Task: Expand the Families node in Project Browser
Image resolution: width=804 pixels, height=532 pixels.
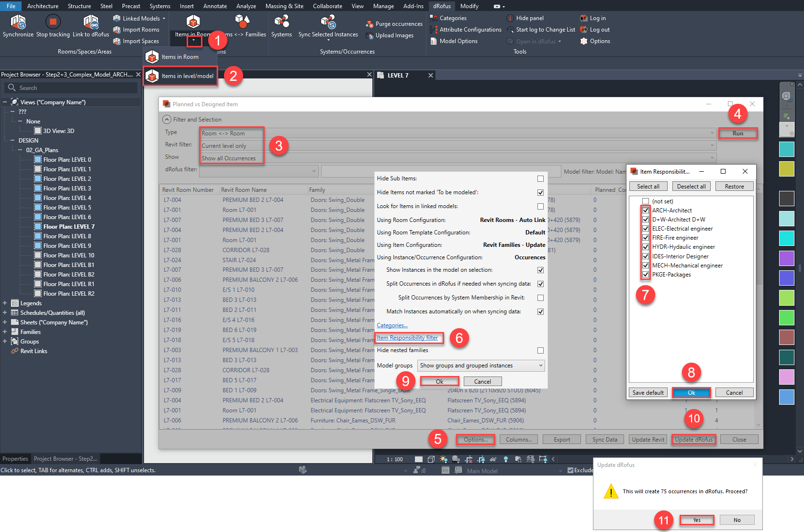Action: (x=5, y=332)
